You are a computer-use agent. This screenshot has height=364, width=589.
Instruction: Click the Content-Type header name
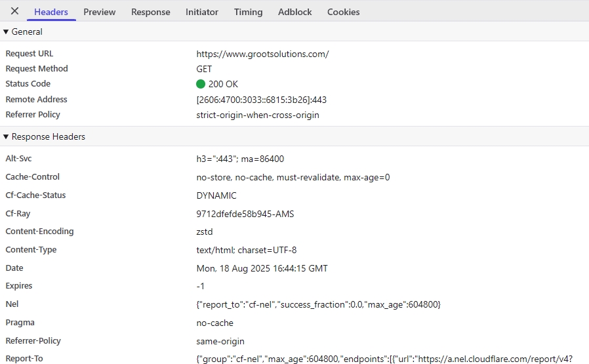tap(31, 250)
